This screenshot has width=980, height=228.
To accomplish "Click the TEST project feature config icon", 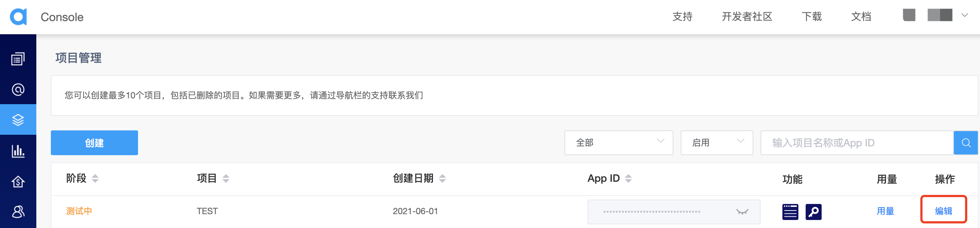I will tap(790, 212).
